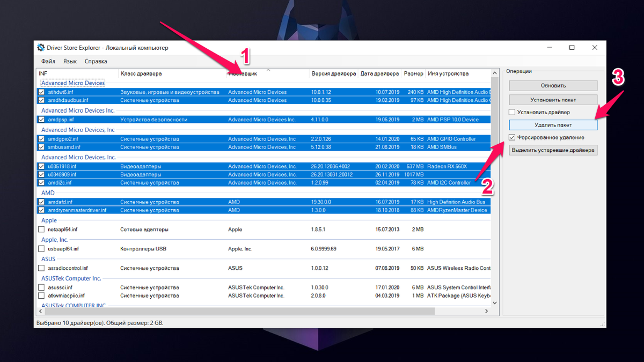The width and height of the screenshot is (644, 362).
Task: Click the horizontal scrollbar thumb of the list
Action: (x=240, y=311)
